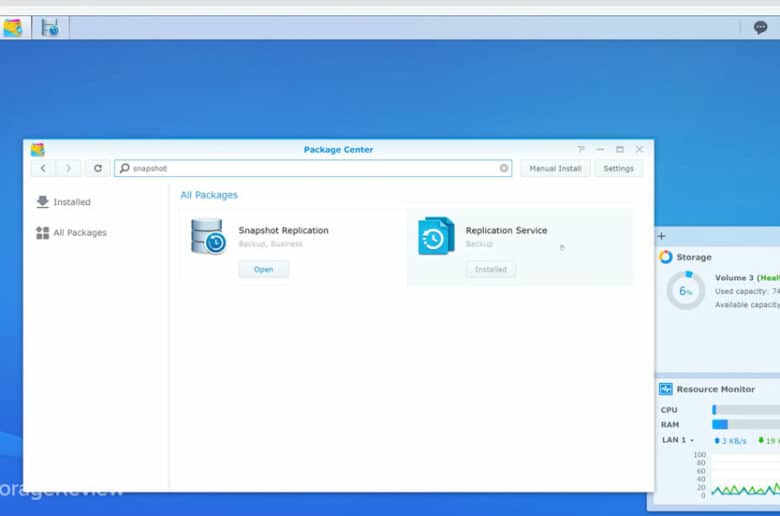Image resolution: width=780 pixels, height=516 pixels.
Task: Click the Replication Service title
Action: coord(506,230)
